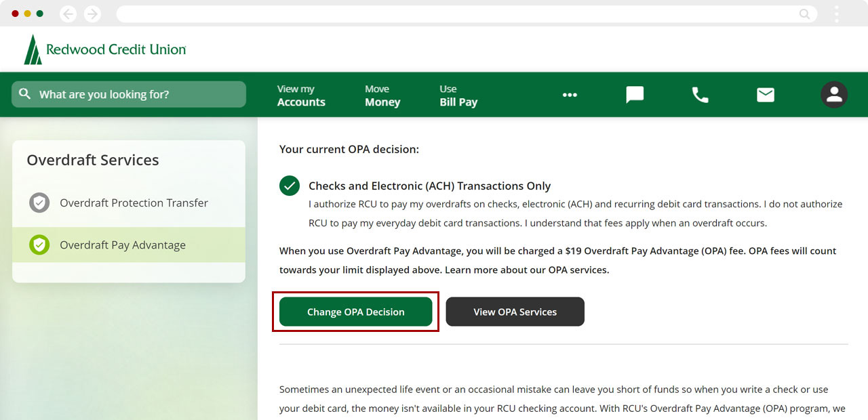Click the green shield icon for Pay Advantage

tap(39, 245)
